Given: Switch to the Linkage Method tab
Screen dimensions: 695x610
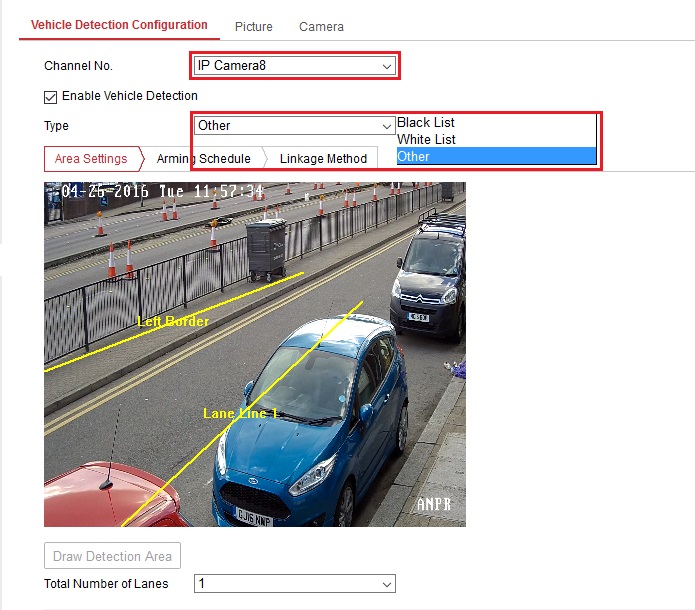Looking at the screenshot, I should (x=323, y=159).
